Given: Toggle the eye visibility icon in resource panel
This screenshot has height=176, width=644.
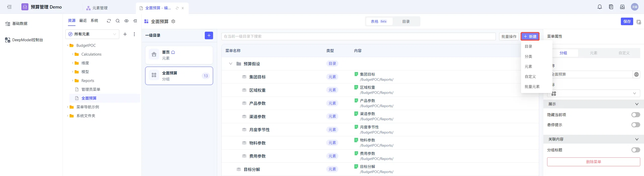Looking at the screenshot, I should [x=127, y=21].
